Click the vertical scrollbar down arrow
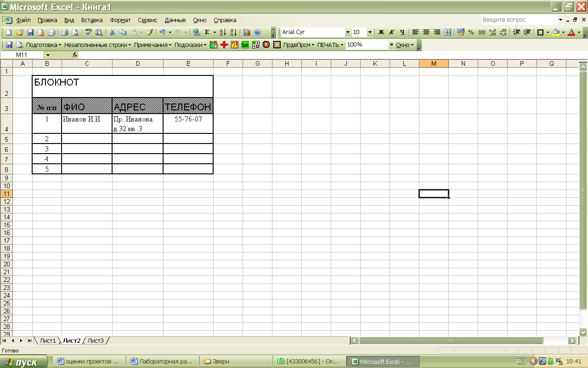588x368 pixels. point(584,332)
